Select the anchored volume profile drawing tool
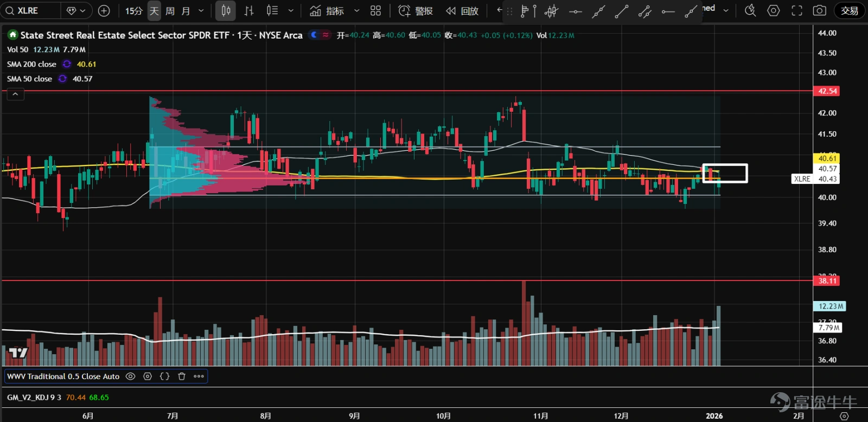Screen dimensions: 868x422 click(x=528, y=11)
